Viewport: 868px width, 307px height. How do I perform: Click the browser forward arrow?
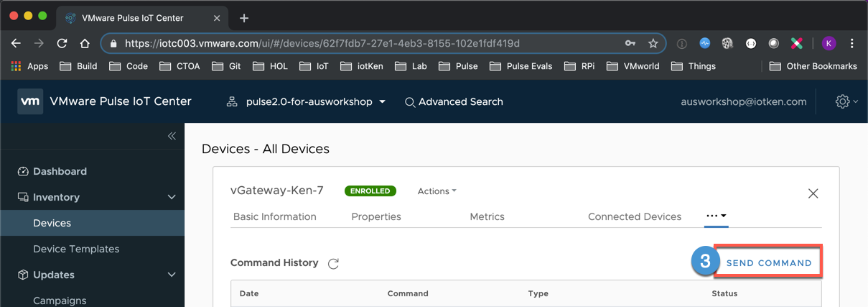pyautogui.click(x=39, y=43)
